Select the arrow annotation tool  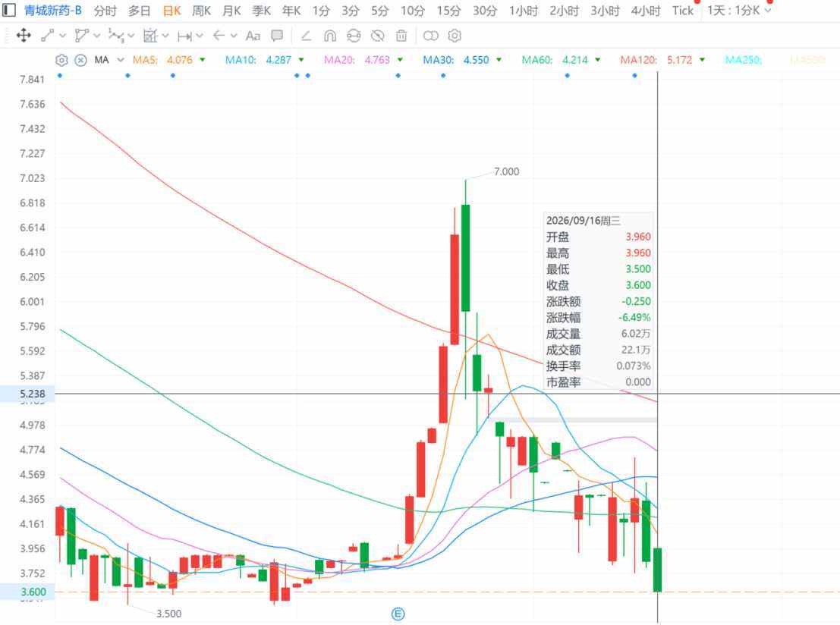(219, 36)
